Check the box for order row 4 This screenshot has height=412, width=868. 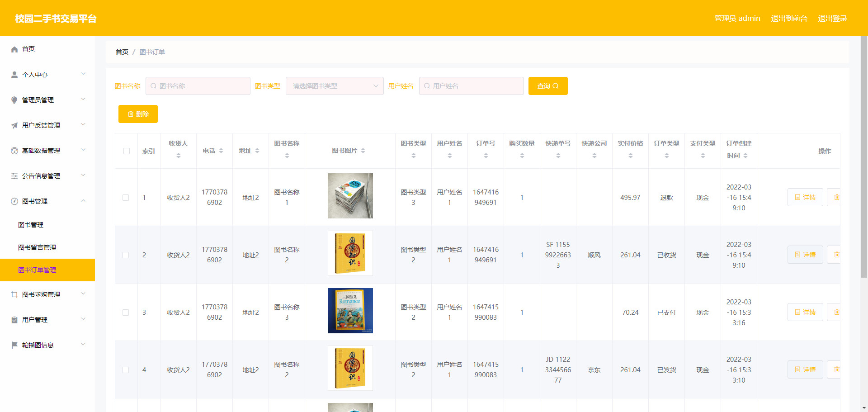(126, 370)
